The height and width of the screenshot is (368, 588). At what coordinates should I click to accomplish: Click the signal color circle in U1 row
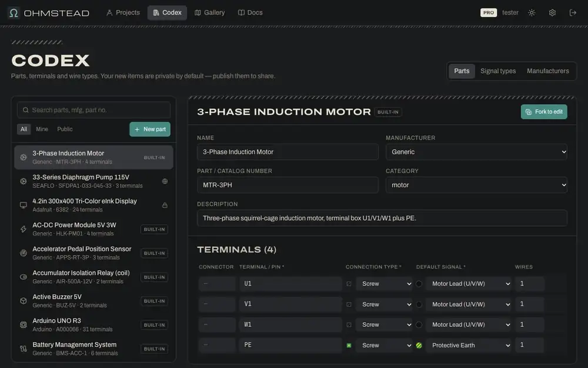click(419, 284)
